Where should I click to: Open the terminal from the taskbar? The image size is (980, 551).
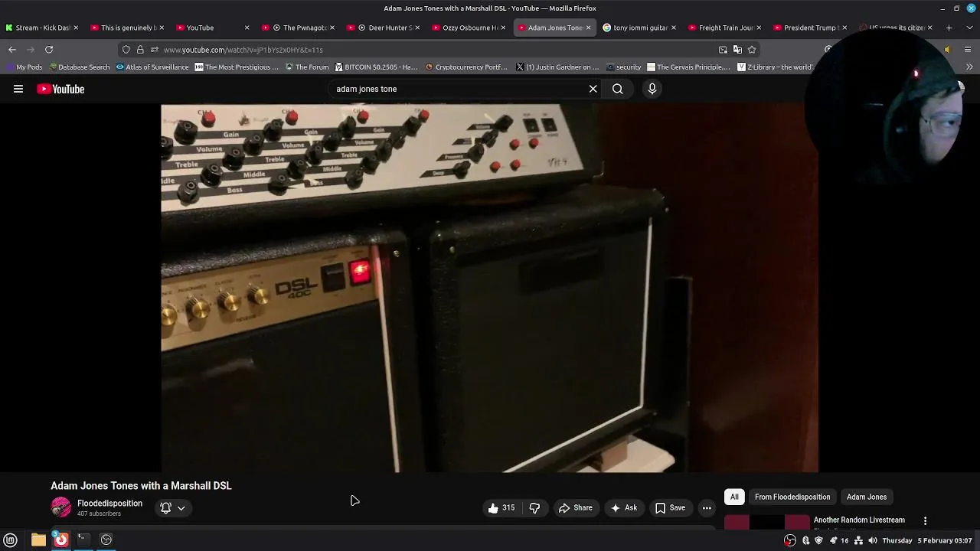83,540
